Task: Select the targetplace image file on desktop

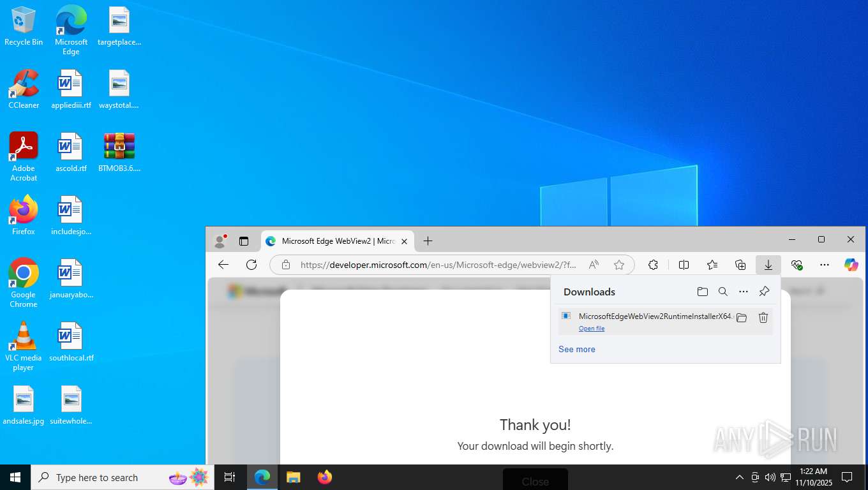Action: point(119,26)
